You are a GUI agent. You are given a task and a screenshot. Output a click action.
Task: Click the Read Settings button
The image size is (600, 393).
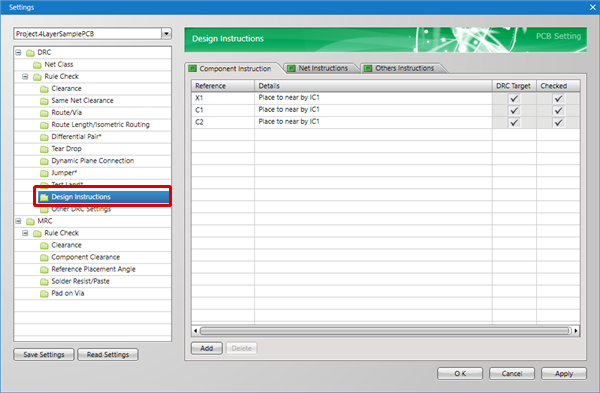coord(108,355)
